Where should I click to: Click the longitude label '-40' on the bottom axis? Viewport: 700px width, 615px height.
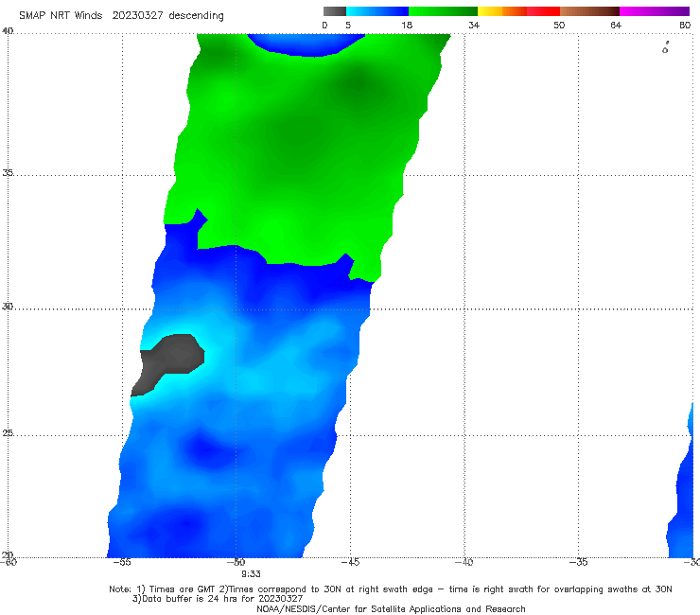[x=464, y=562]
